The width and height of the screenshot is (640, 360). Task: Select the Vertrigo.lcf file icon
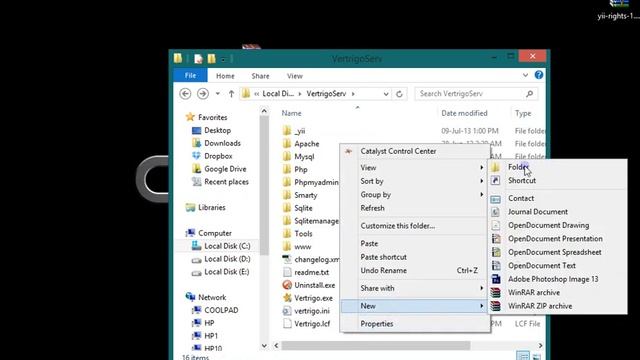pos(287,324)
